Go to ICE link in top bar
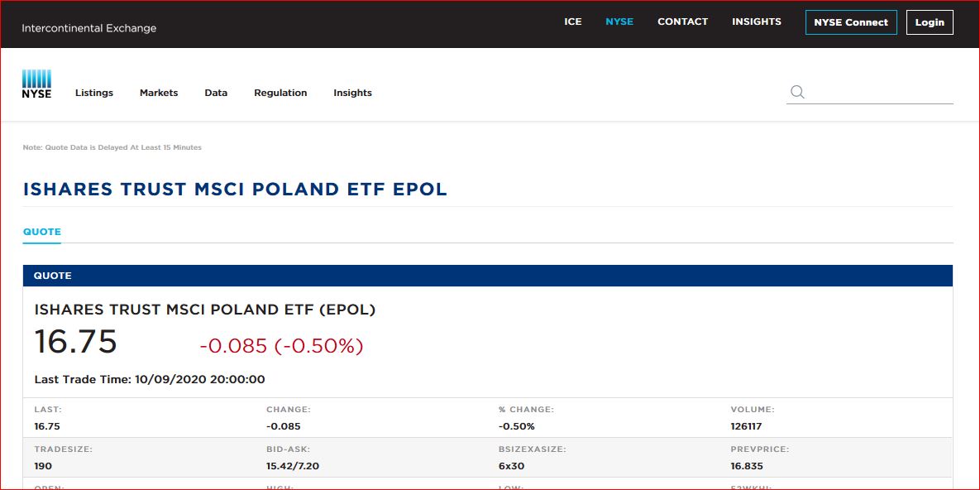The height and width of the screenshot is (490, 980). point(573,22)
